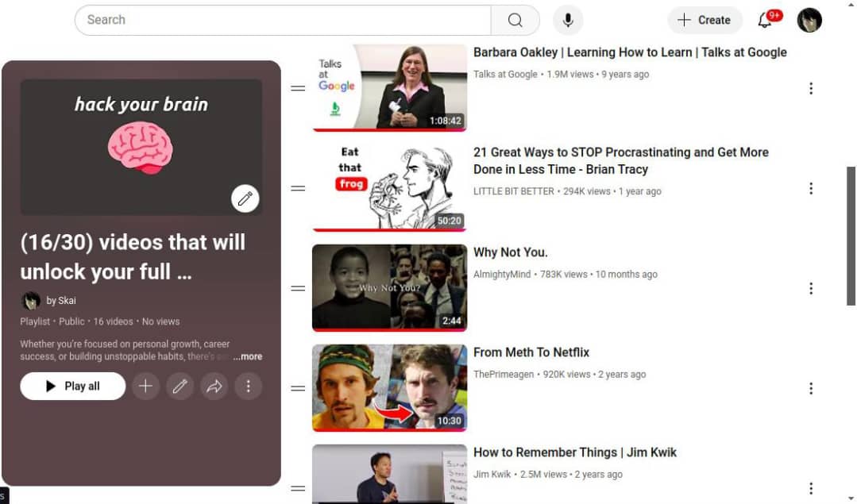Expand description with ...more

tap(248, 356)
